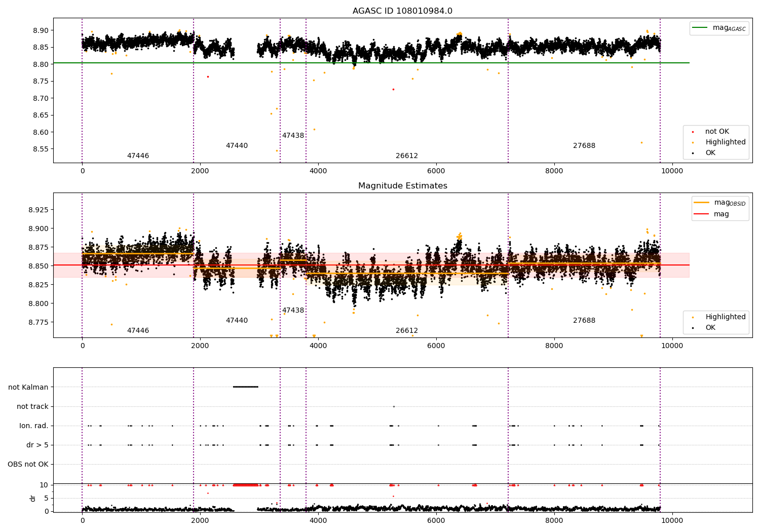Click the 'Ion. rad.' row label
Screen dimensions: 760x532
coord(34,426)
